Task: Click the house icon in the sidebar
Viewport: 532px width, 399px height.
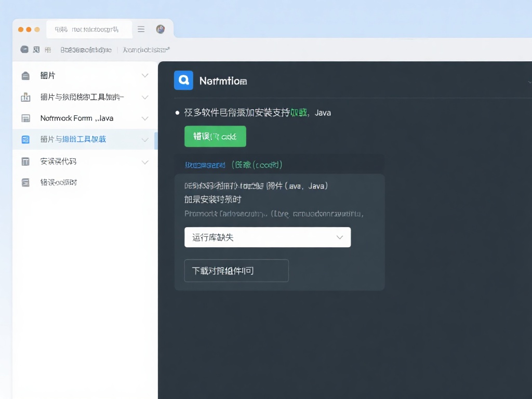Action: click(25, 76)
